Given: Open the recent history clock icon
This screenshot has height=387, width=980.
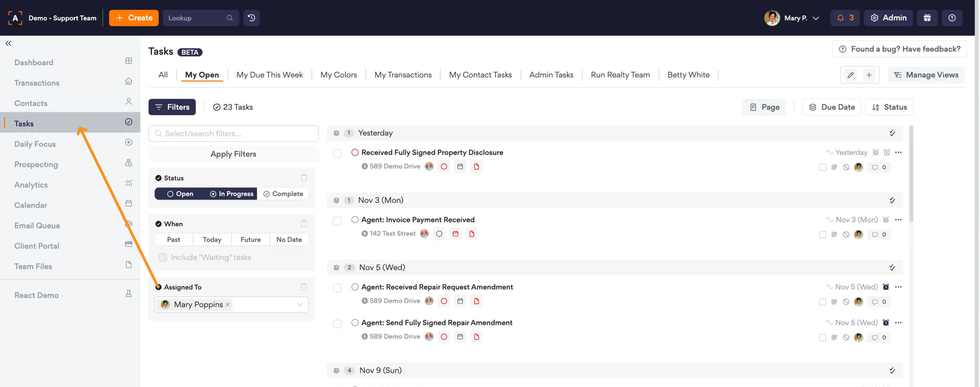Looking at the screenshot, I should pyautogui.click(x=251, y=18).
